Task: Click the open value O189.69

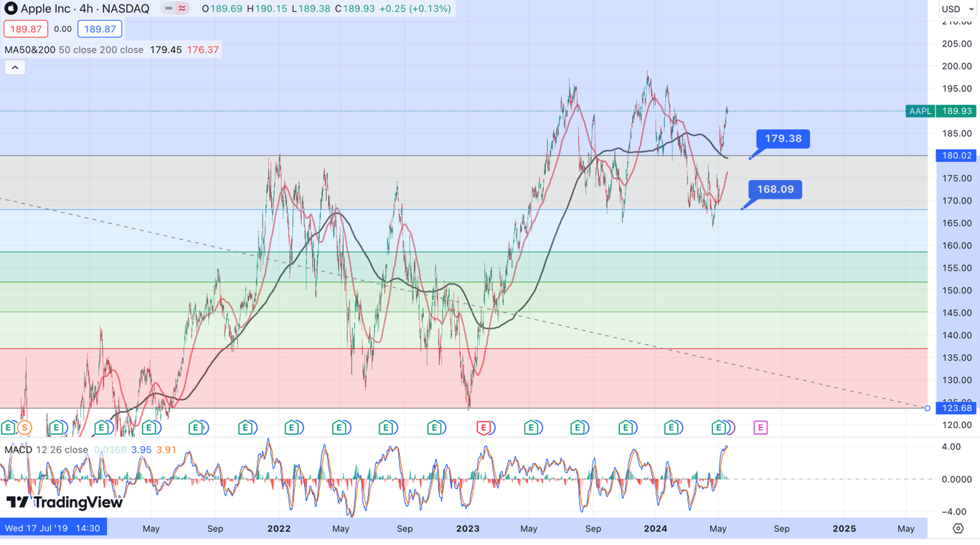Action: (x=222, y=9)
